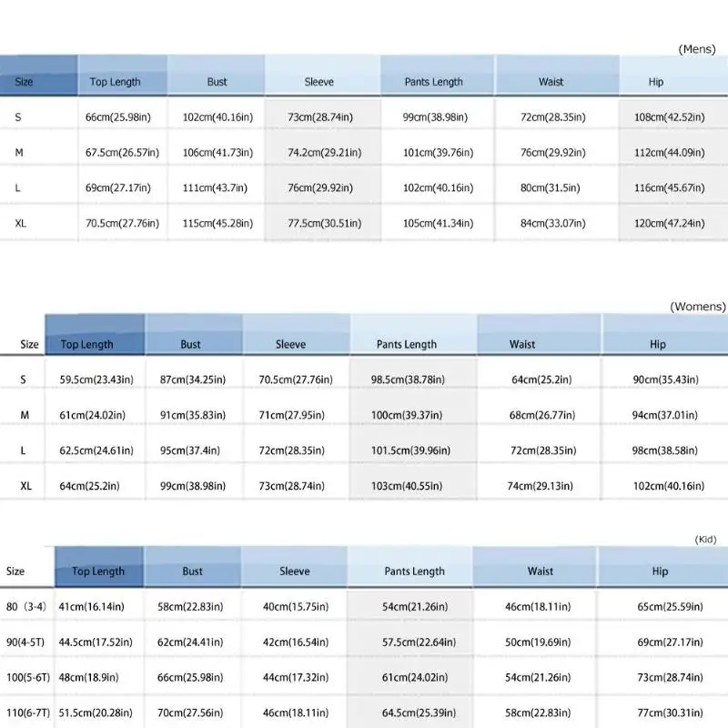Select Womens size M bust "91cm(35.83in)"
Viewport: 728px width, 728px height.
(193, 415)
